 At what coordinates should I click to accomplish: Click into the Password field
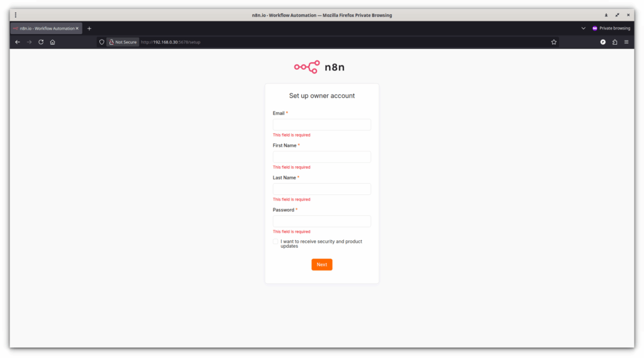[321, 221]
